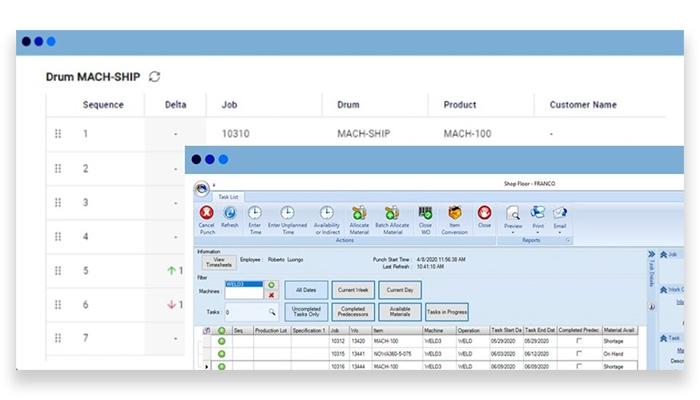Add a machine with the green plus icon

click(271, 285)
